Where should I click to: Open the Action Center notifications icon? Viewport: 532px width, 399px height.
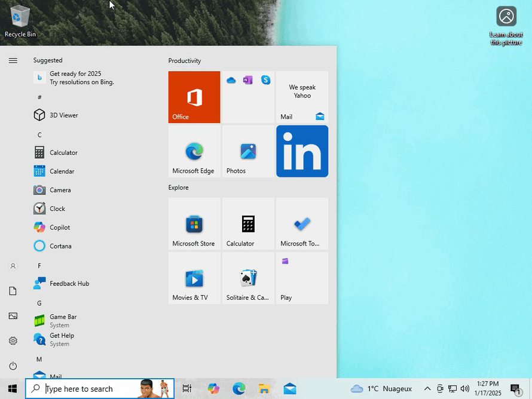[x=515, y=388]
